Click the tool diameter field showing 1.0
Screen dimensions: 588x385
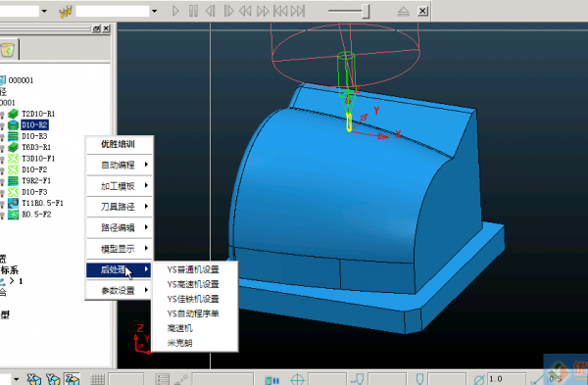[x=507, y=379]
